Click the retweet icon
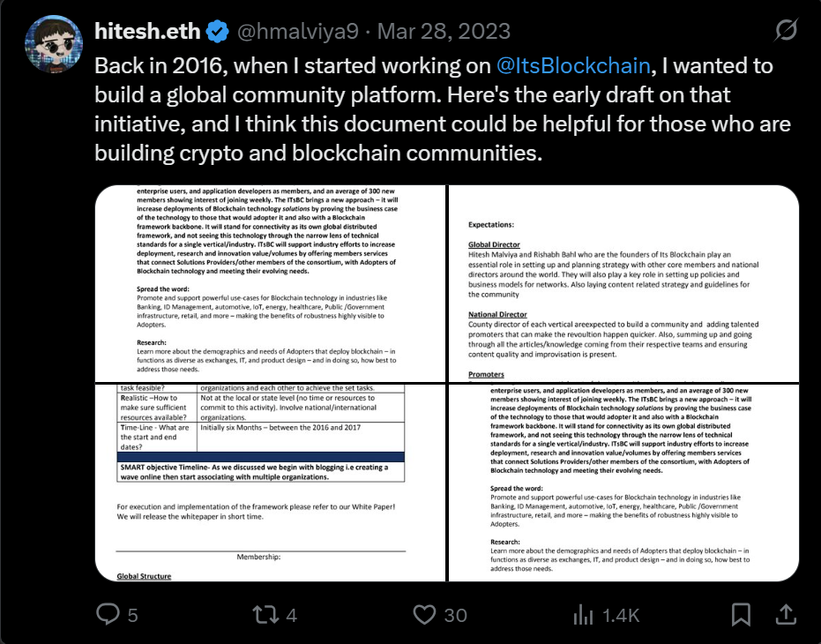The image size is (821, 644). 266,615
